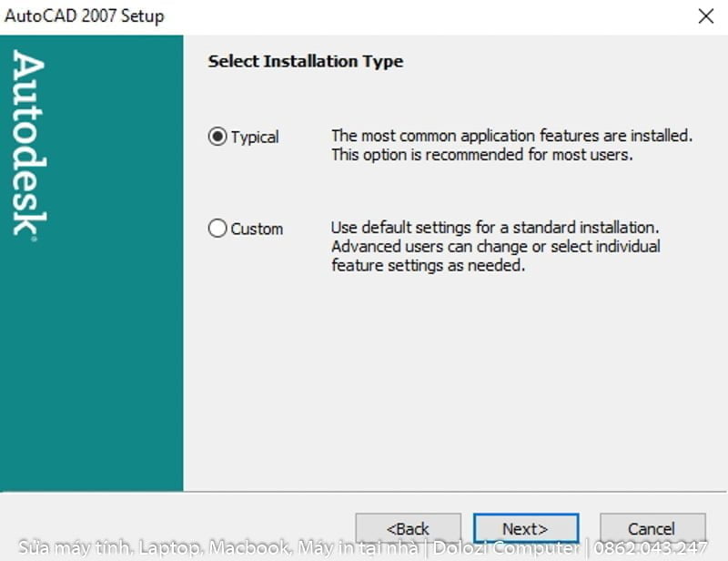
Task: Choose the Custom installation radio button
Action: pyautogui.click(x=217, y=229)
